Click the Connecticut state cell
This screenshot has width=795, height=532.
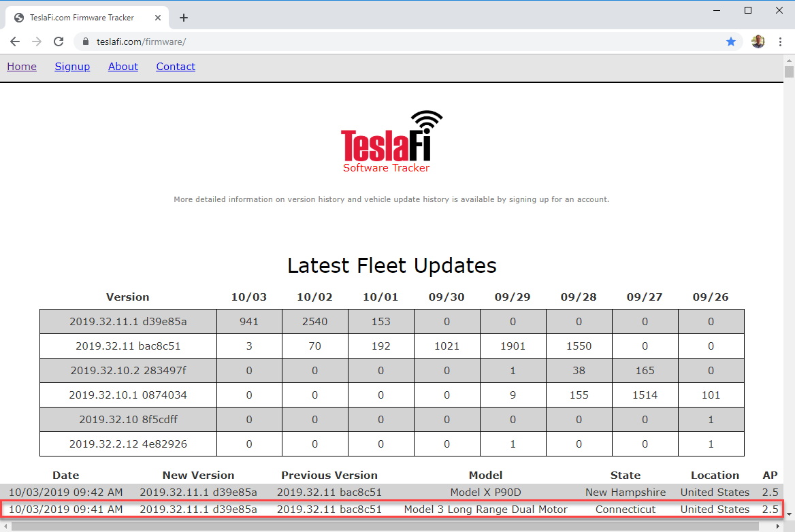click(626, 509)
